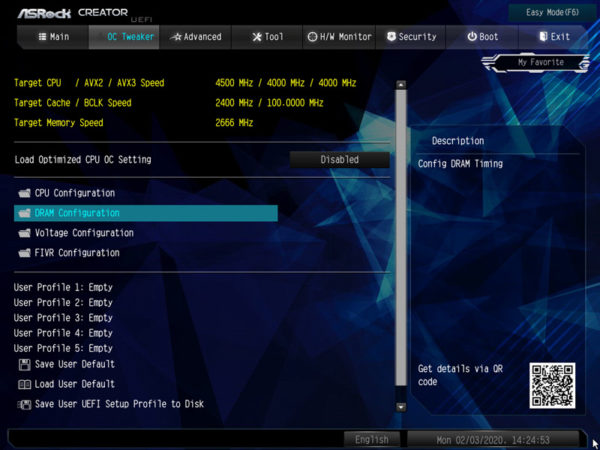
Task: Click the Save User Default floppy icon
Action: (24, 365)
